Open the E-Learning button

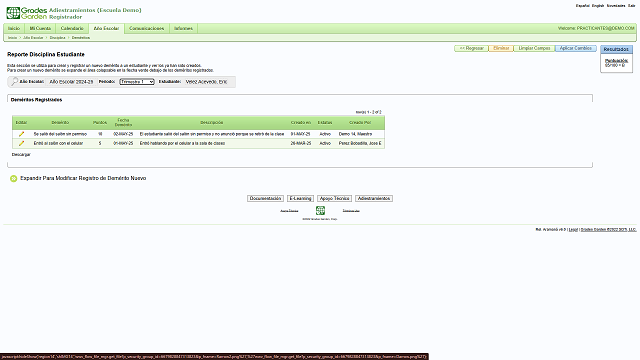click(x=300, y=198)
